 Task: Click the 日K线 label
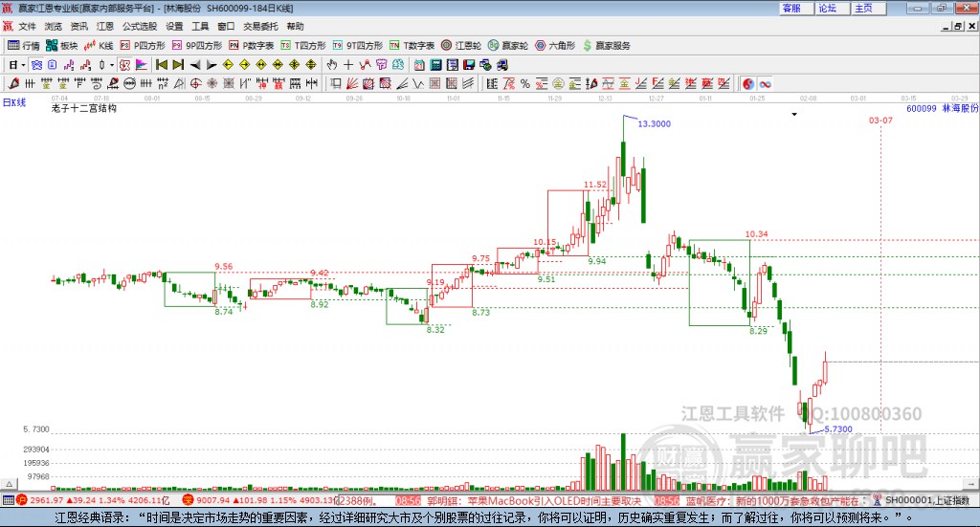pyautogui.click(x=14, y=103)
